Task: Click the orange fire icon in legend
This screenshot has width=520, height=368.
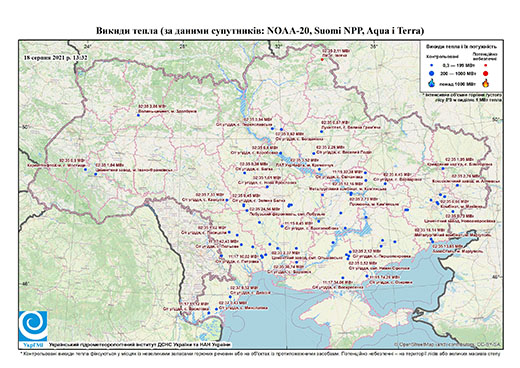Action: coord(486,83)
